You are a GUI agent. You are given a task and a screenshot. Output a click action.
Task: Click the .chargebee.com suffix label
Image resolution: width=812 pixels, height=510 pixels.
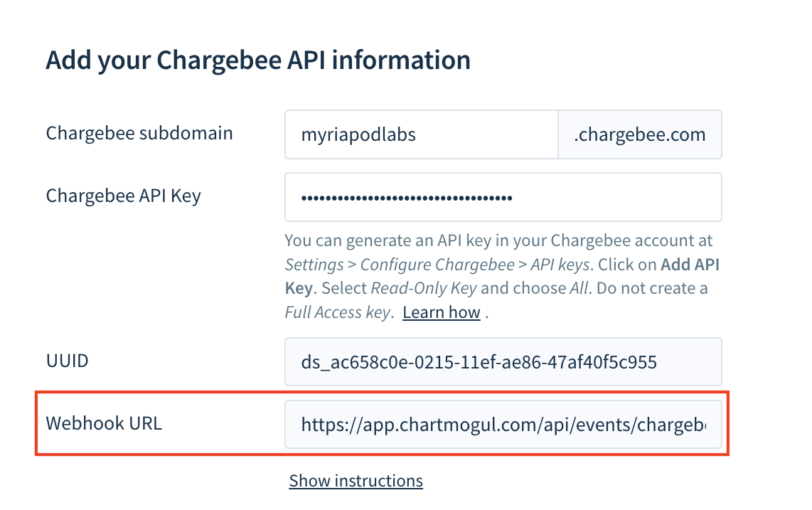pos(639,134)
